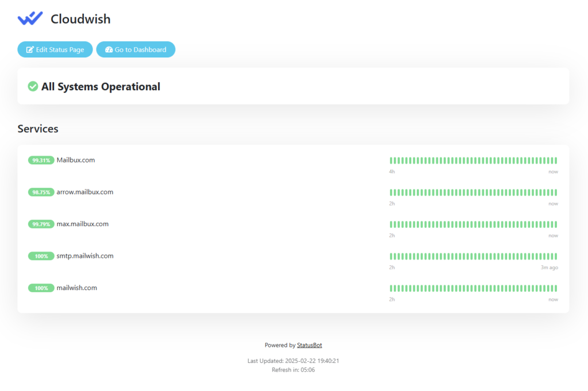588x391 pixels.
Task: Open the StatusBot link in the footer
Action: tap(309, 345)
